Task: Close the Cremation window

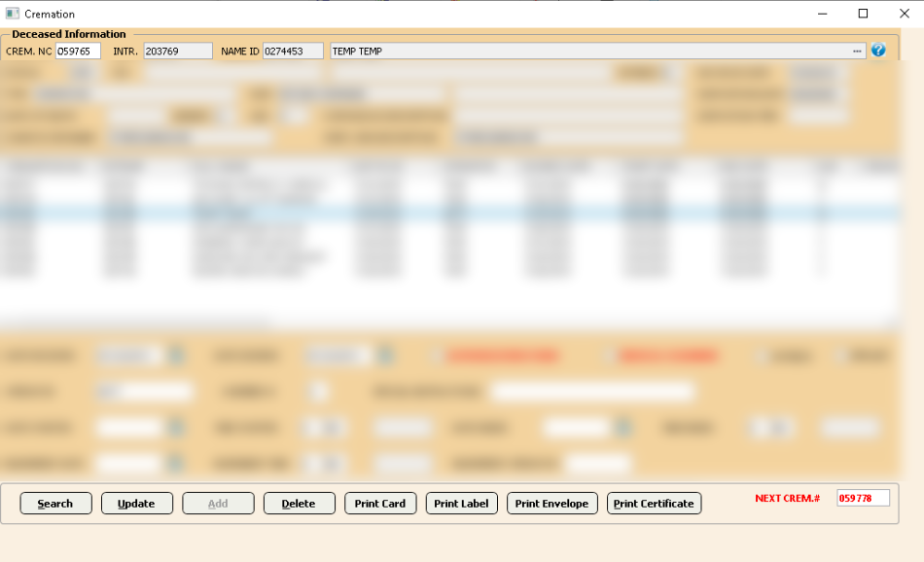Action: point(904,14)
